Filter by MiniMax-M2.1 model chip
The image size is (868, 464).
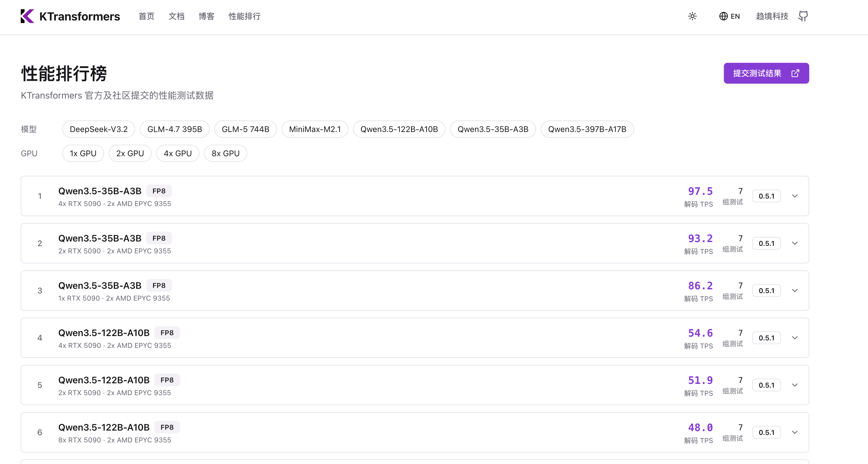click(315, 129)
